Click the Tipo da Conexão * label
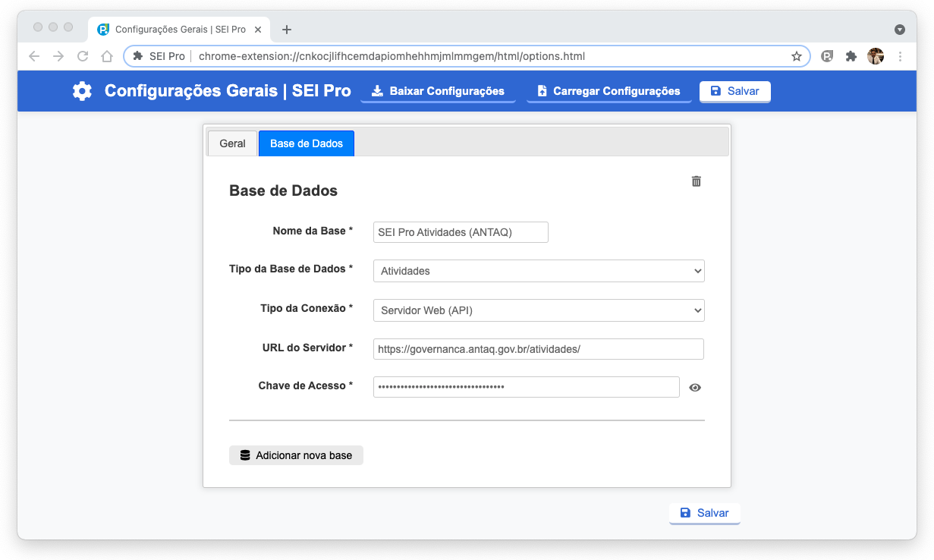 [x=307, y=309]
